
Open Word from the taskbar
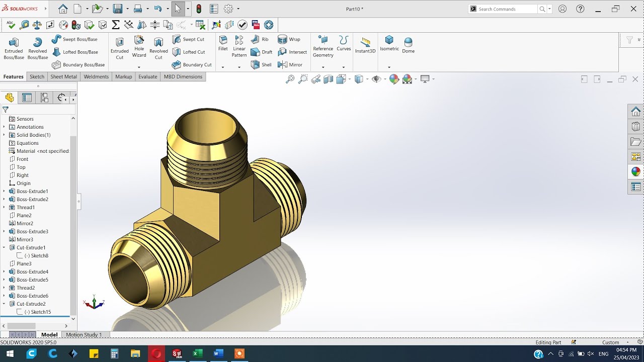(218, 353)
